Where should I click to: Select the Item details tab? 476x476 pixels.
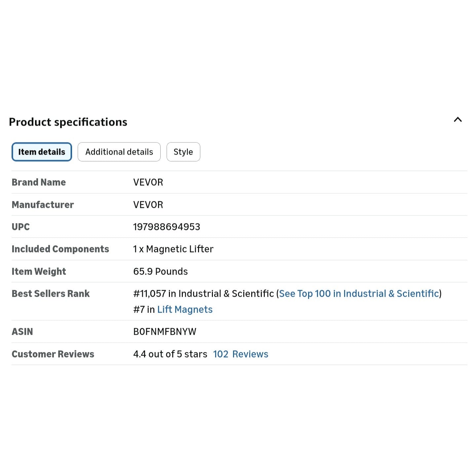42,152
